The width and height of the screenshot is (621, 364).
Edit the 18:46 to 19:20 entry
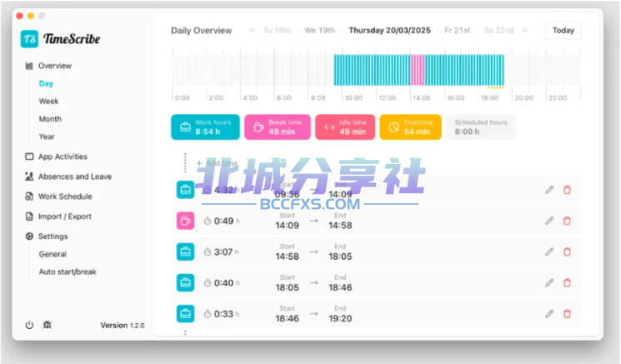(549, 314)
